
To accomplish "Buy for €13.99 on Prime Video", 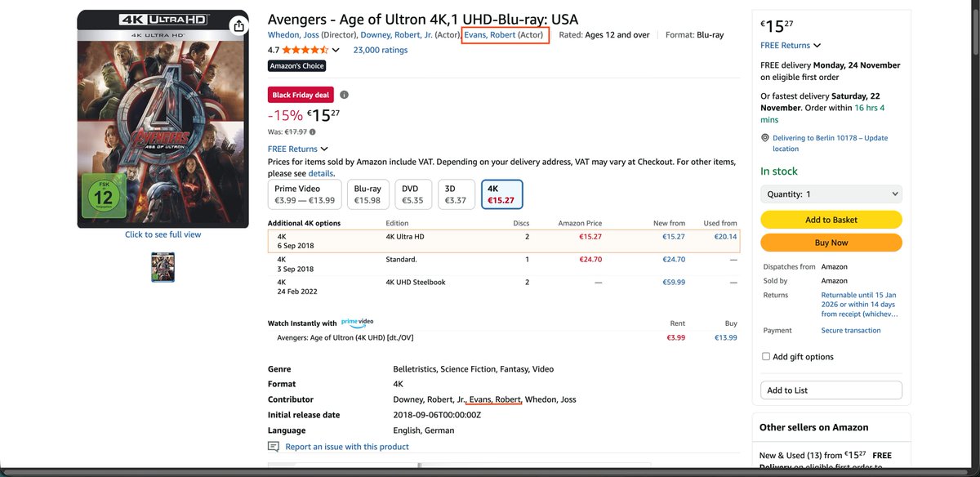I will 726,338.
